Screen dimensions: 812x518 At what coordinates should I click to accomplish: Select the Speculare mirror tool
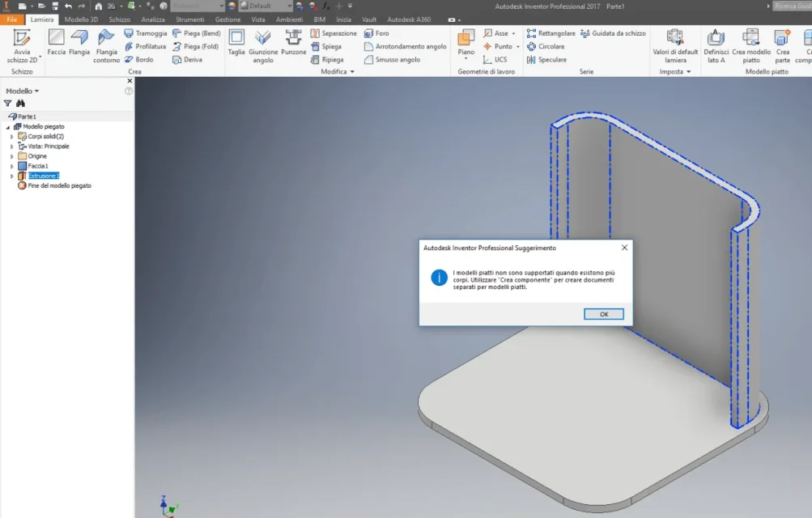[x=546, y=60]
